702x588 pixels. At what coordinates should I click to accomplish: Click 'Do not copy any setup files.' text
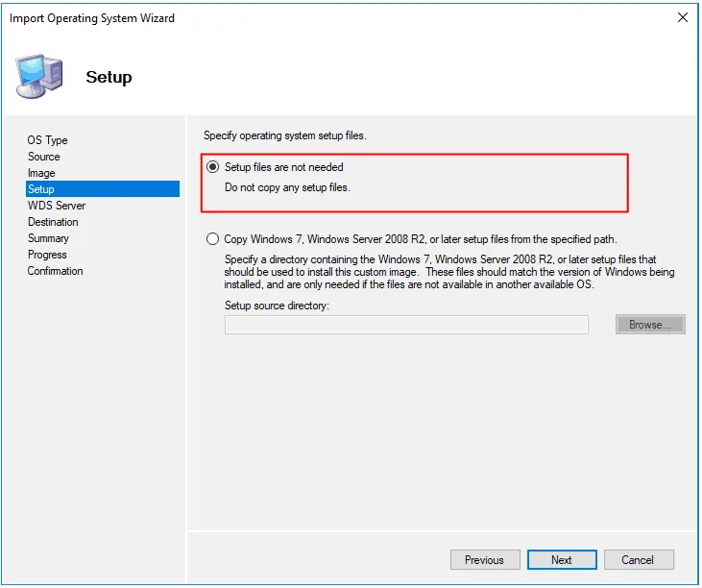(x=287, y=187)
